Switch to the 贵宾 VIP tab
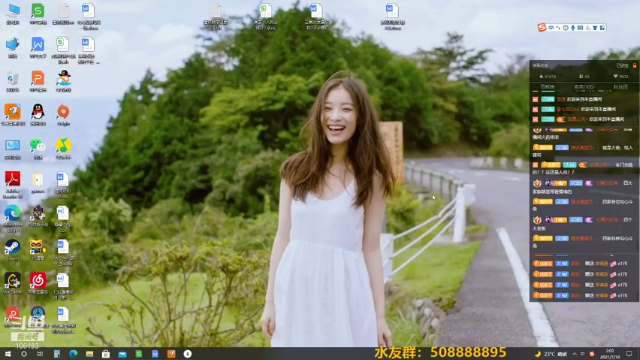640x360 pixels. 584,87
